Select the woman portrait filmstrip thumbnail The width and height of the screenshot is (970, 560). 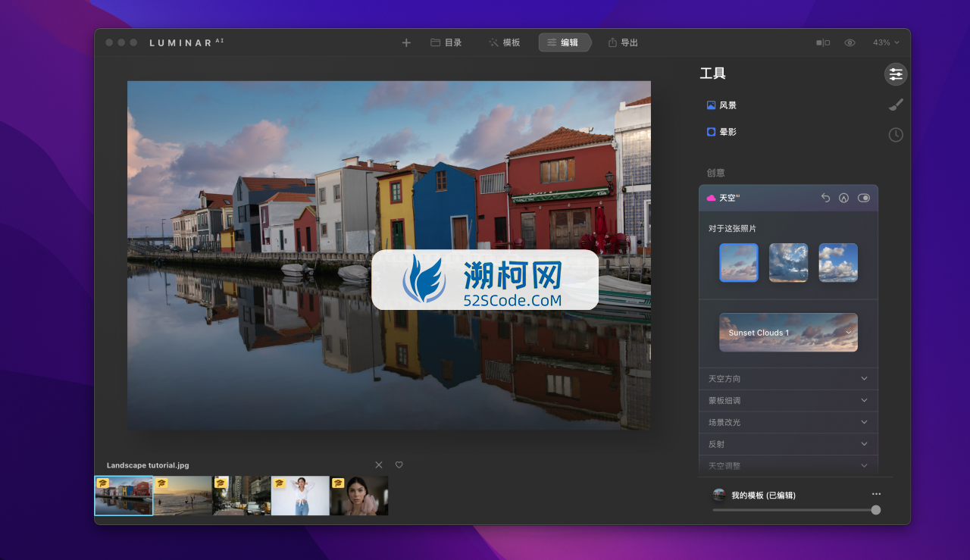[x=359, y=496]
